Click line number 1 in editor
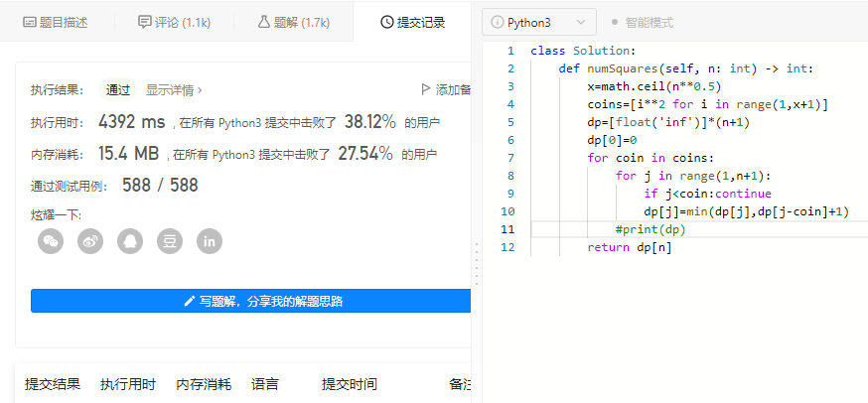Viewport: 868px width, 403px height. [510, 51]
